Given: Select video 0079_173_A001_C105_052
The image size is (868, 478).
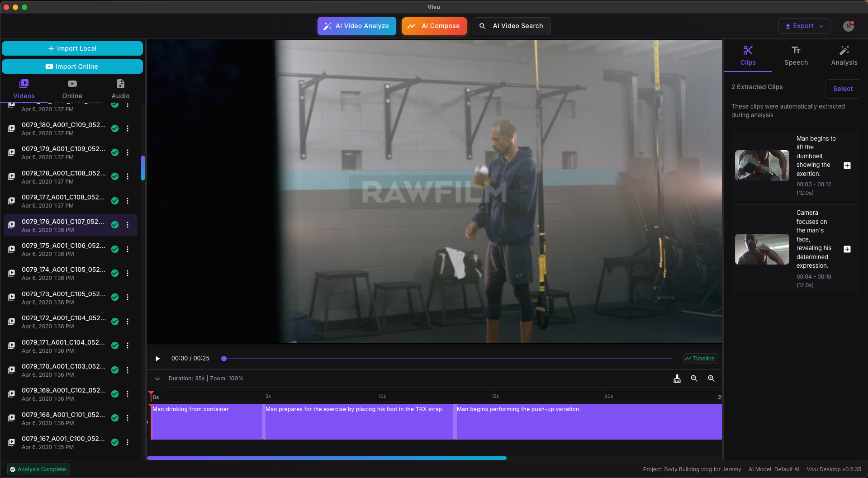Looking at the screenshot, I should coord(70,298).
